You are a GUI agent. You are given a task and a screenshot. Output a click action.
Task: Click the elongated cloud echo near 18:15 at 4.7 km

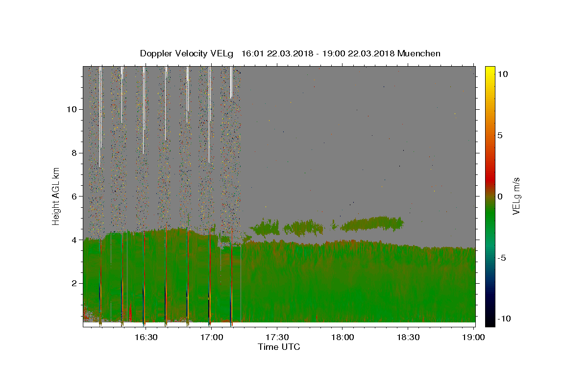372,224
